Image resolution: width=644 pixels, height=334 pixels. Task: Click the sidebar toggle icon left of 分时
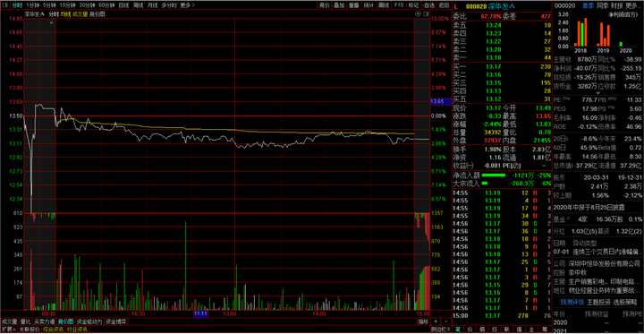coord(4,5)
